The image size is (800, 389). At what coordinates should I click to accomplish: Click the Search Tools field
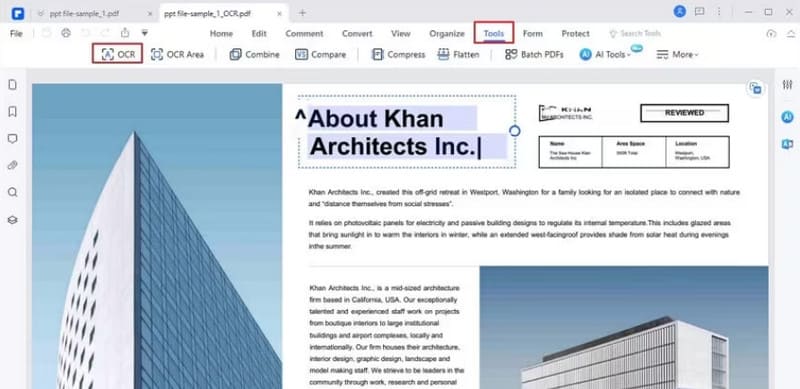pos(635,34)
